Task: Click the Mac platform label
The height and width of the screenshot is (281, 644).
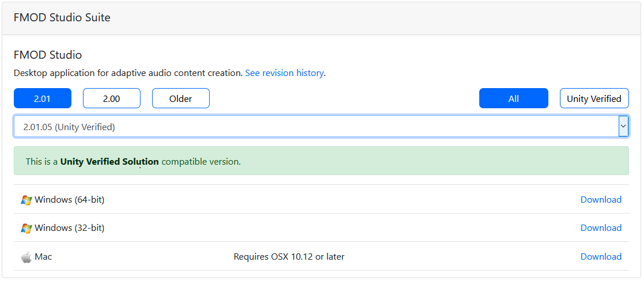Action: tap(44, 257)
